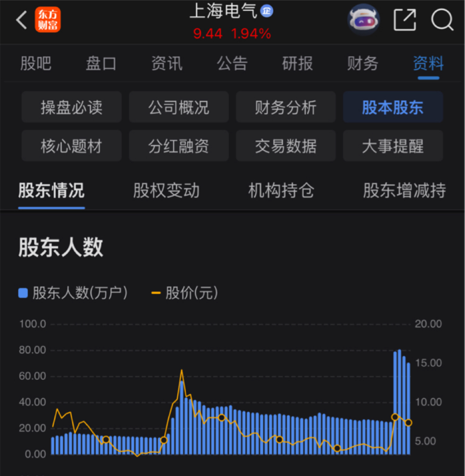Switch to the 机构持仓 sub-tab
This screenshot has height=476, width=465.
pyautogui.click(x=281, y=191)
